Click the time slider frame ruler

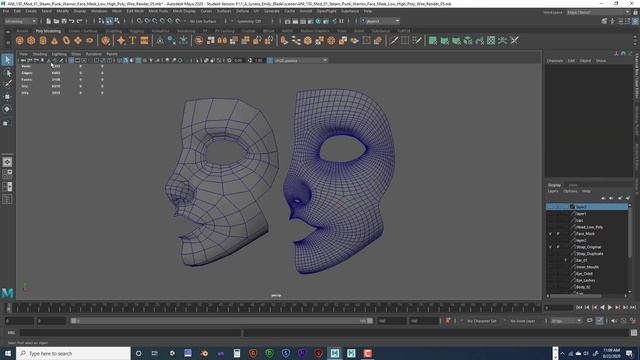tap(277, 308)
